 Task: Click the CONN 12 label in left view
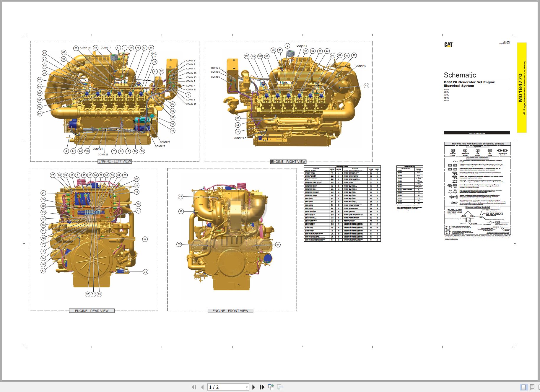pos(191,104)
